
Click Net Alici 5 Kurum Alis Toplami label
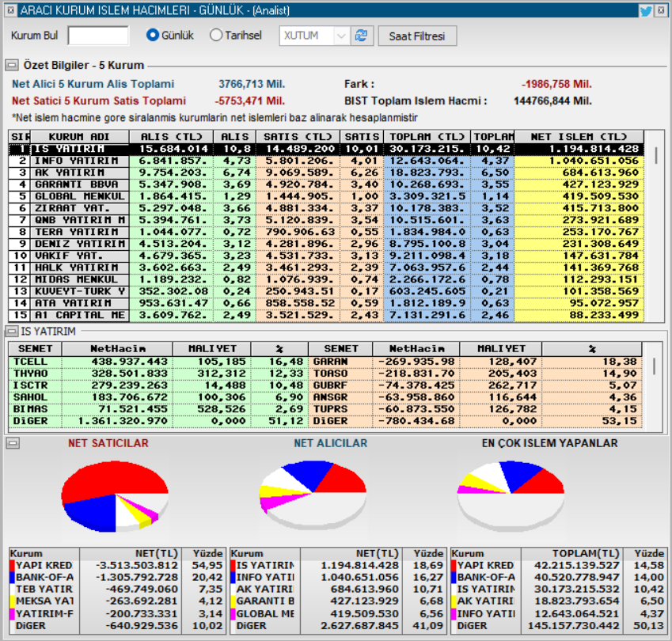pos(93,84)
